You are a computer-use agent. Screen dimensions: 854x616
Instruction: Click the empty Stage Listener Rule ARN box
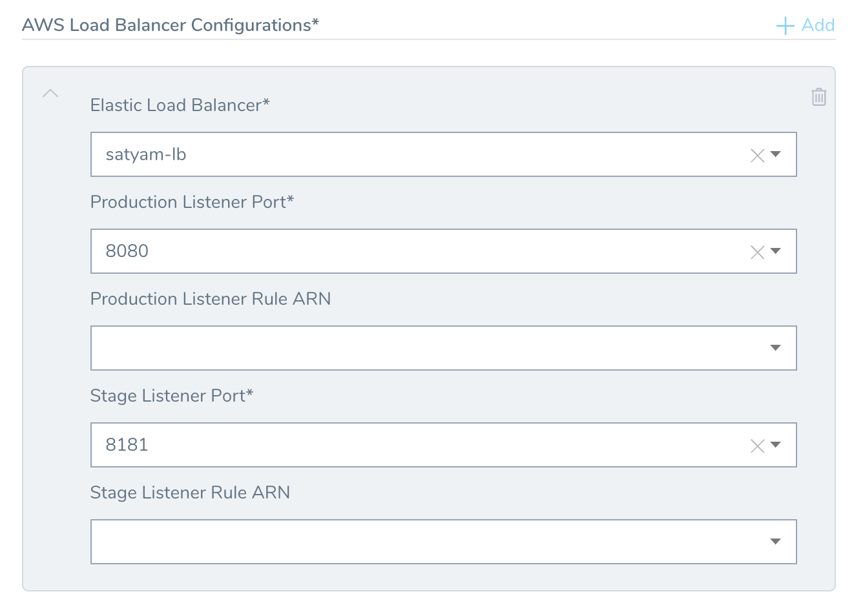coord(443,542)
